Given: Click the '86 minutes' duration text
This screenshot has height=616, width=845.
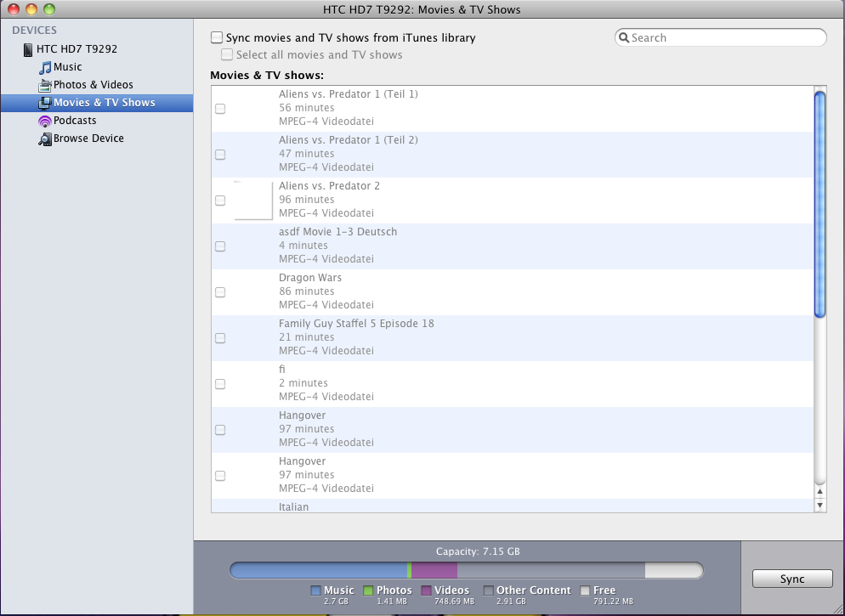Looking at the screenshot, I should [307, 291].
